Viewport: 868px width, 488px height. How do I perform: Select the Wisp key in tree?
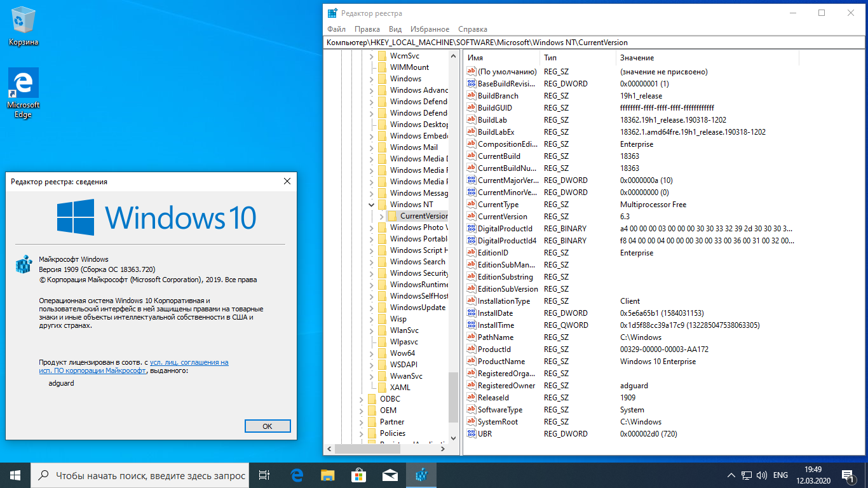coord(398,319)
